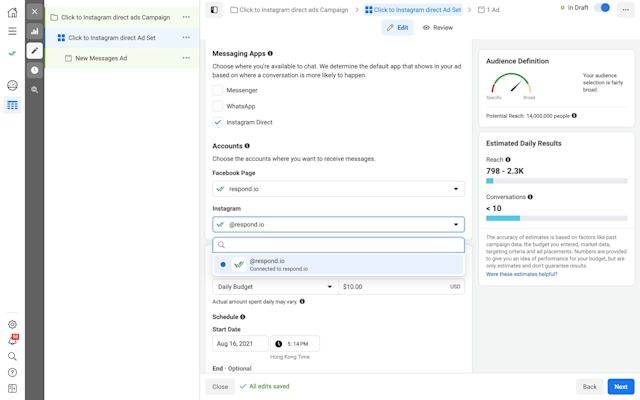Uncheck the Instagram Direct checkbox

coord(218,122)
